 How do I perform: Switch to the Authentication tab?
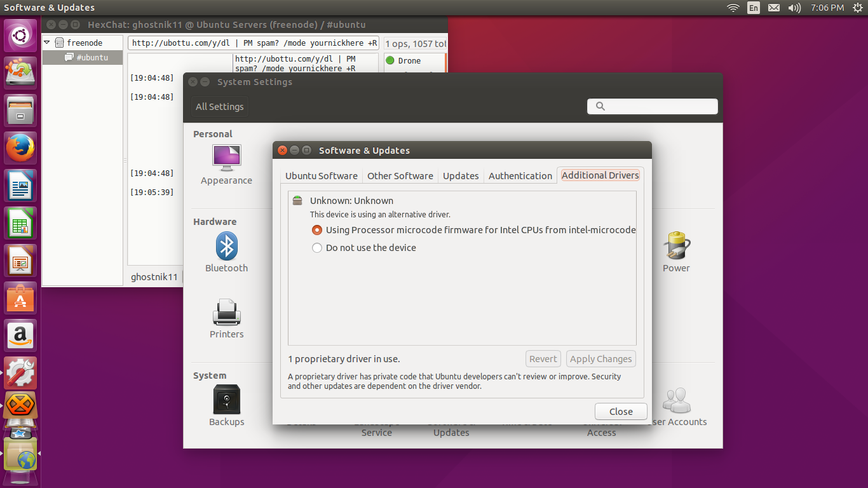click(520, 176)
